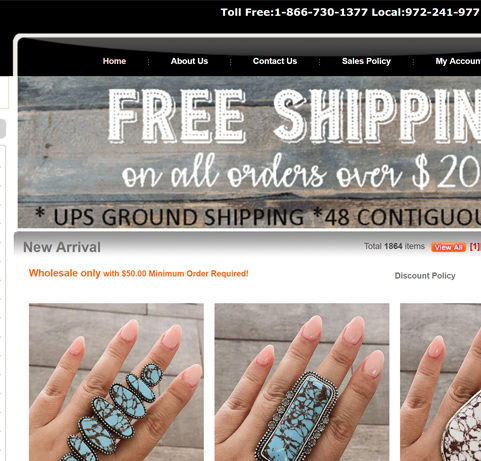Go to the Home page
481x461 pixels.
point(114,61)
